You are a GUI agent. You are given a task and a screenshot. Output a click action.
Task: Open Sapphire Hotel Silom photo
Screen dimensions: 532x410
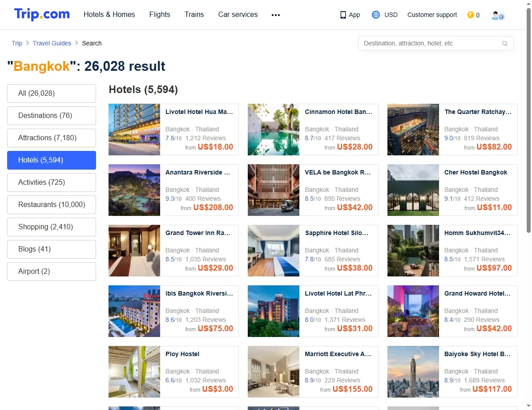[274, 250]
